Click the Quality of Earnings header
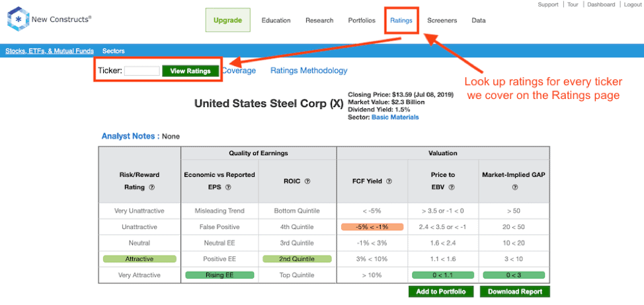Viewport: 644px width, 305px height. [x=259, y=153]
